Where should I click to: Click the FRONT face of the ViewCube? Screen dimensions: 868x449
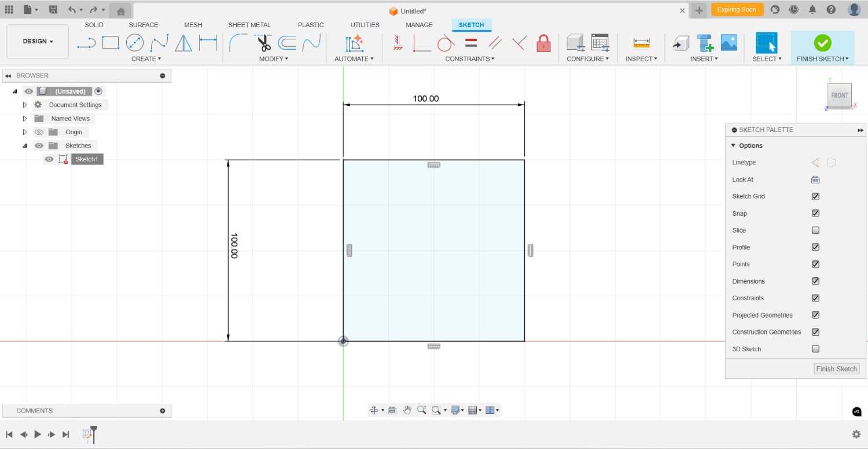pyautogui.click(x=840, y=95)
